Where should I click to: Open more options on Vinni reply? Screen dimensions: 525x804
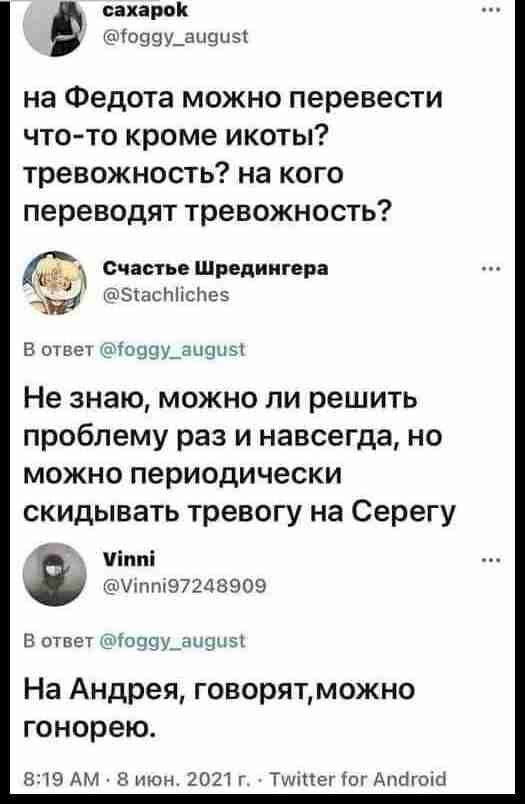(x=491, y=560)
